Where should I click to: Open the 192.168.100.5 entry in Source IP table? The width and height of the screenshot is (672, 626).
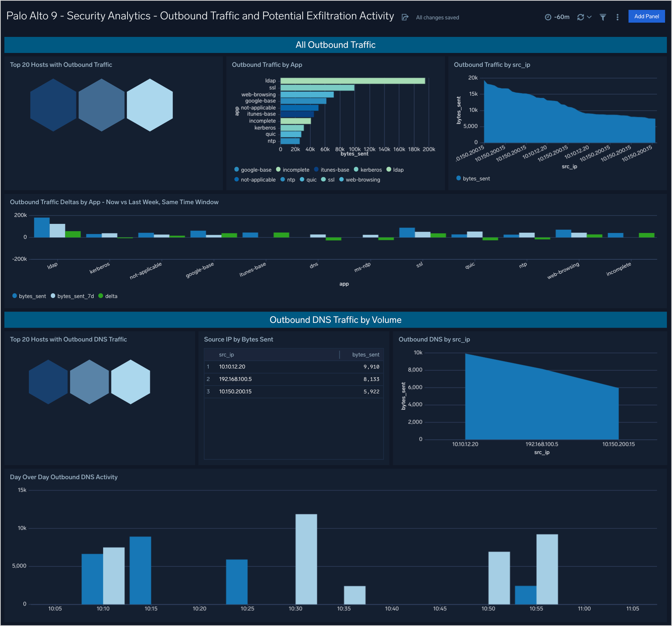(x=235, y=379)
